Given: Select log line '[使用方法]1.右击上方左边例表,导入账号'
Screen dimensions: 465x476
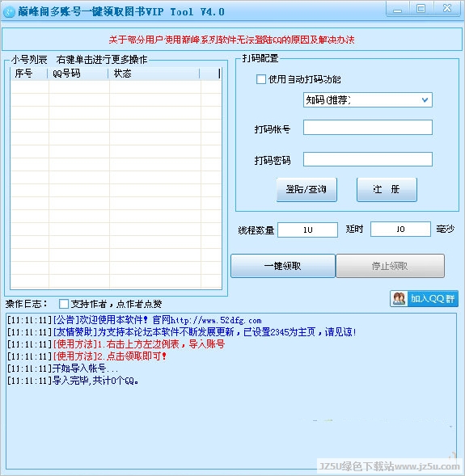Looking at the screenshot, I should (x=116, y=344).
